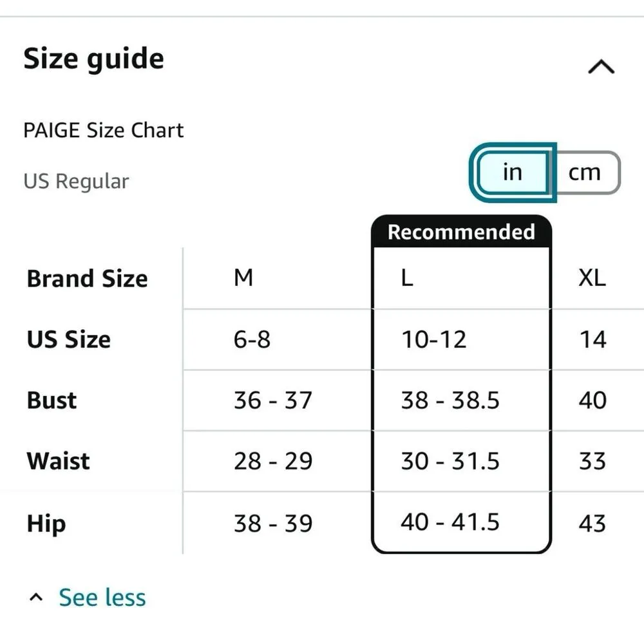644x644 pixels.
Task: Click the US Size 10-12 cell
Action: click(434, 339)
